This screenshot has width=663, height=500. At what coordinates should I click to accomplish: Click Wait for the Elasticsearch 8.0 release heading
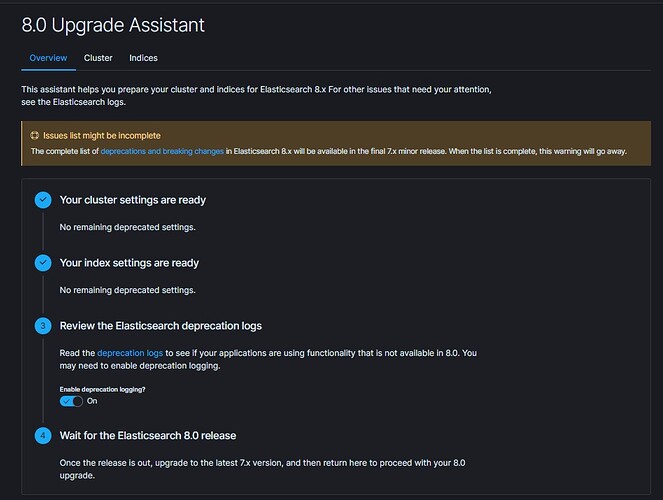pos(148,436)
